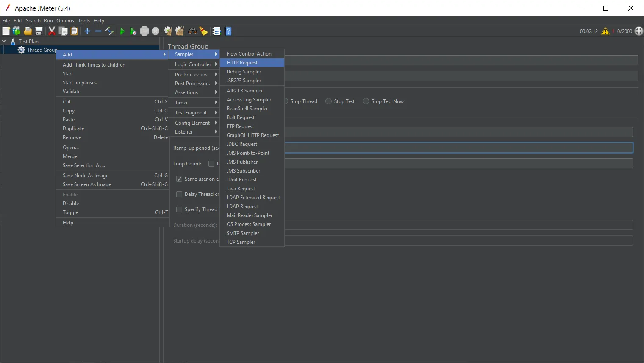644x363 pixels.
Task: Choose Save Node As Image
Action: [x=113, y=176]
